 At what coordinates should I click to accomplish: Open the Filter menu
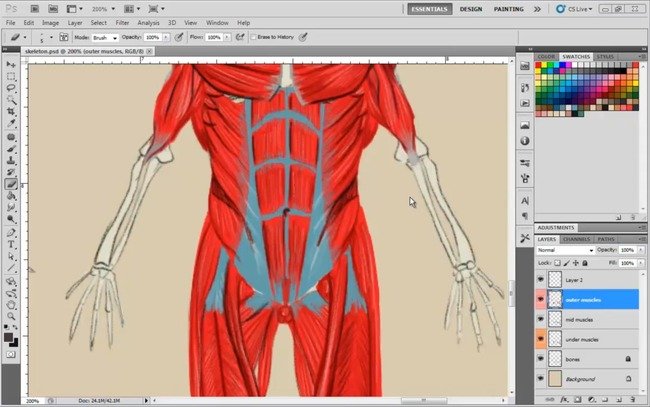pos(122,23)
